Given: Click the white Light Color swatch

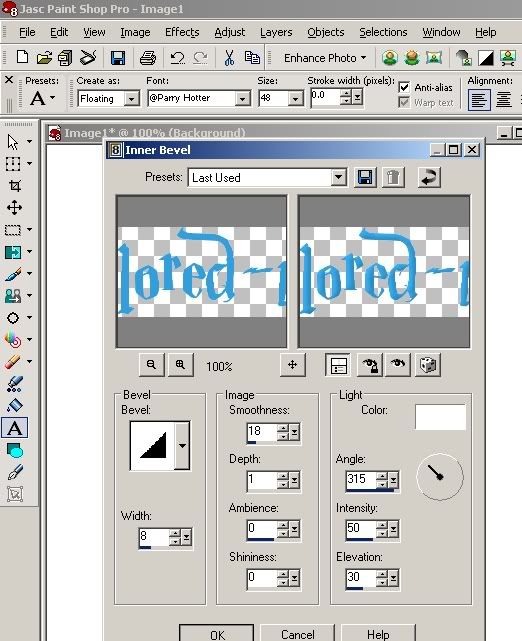Looking at the screenshot, I should (440, 417).
